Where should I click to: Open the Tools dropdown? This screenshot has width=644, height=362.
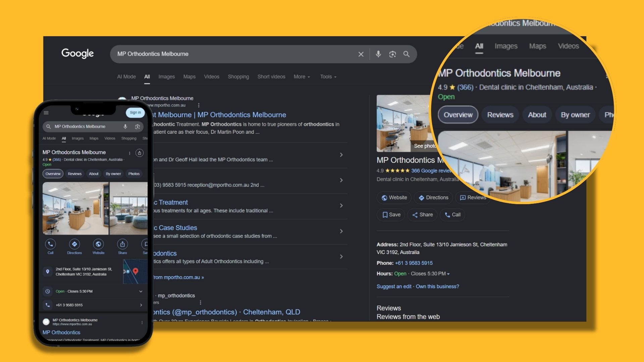click(328, 76)
